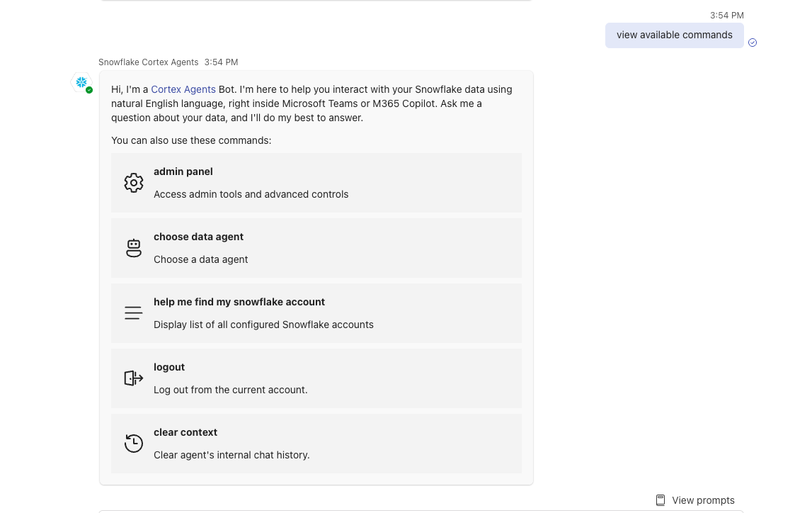812x513 pixels.
Task: Click "Access admin tools and advanced controls" description
Action: tap(251, 194)
